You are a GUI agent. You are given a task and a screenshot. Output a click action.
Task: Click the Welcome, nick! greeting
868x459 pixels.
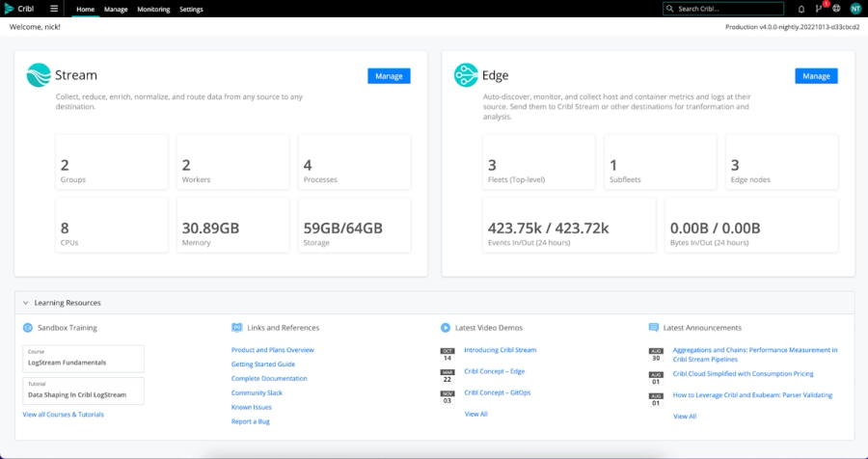click(35, 27)
